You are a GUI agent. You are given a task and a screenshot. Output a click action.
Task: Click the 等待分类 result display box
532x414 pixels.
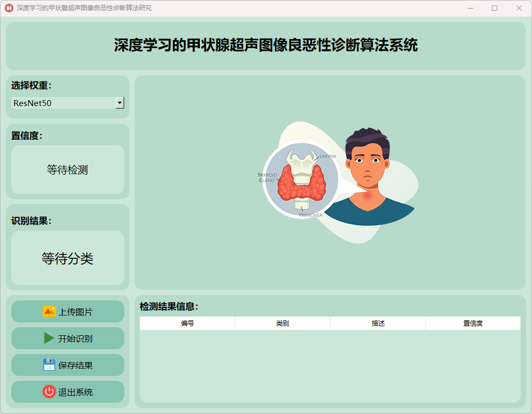(68, 258)
